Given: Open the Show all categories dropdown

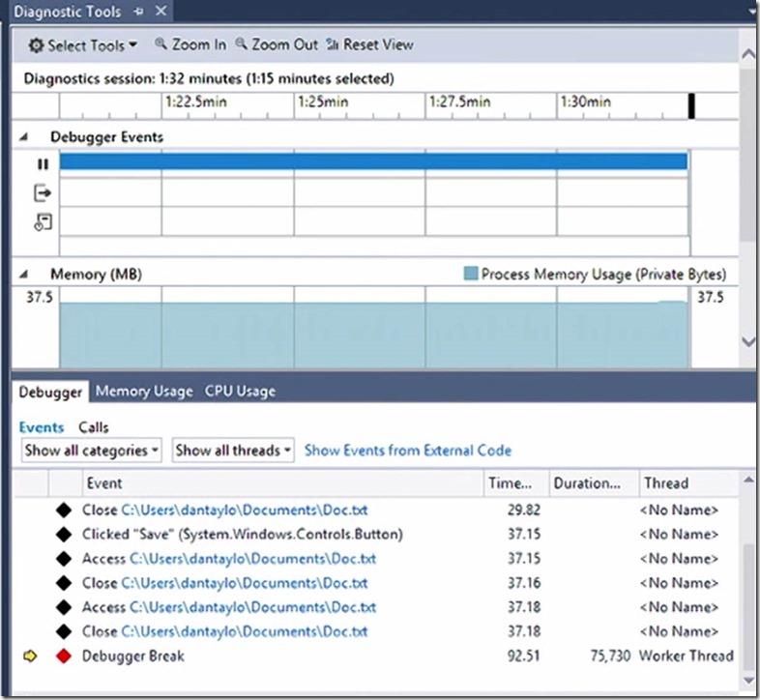Looking at the screenshot, I should pos(92,451).
